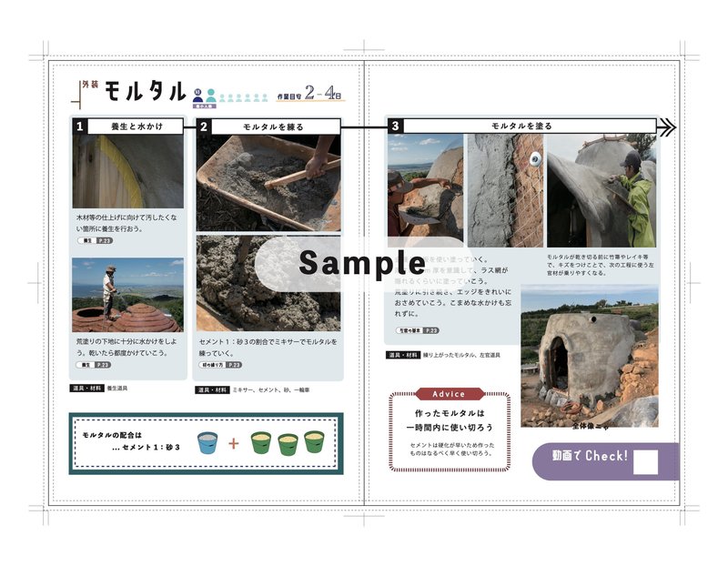This screenshot has width=728, height=566.
Task: Click the number 1 step badge
Action: (x=80, y=126)
